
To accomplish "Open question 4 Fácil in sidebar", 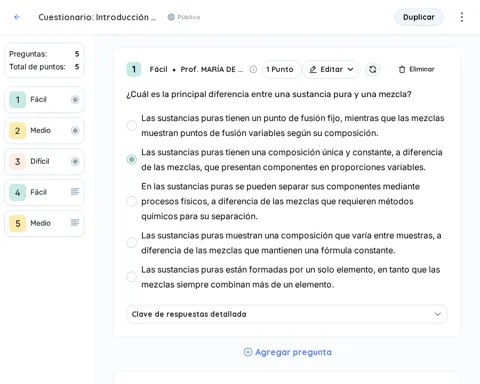I will click(44, 192).
